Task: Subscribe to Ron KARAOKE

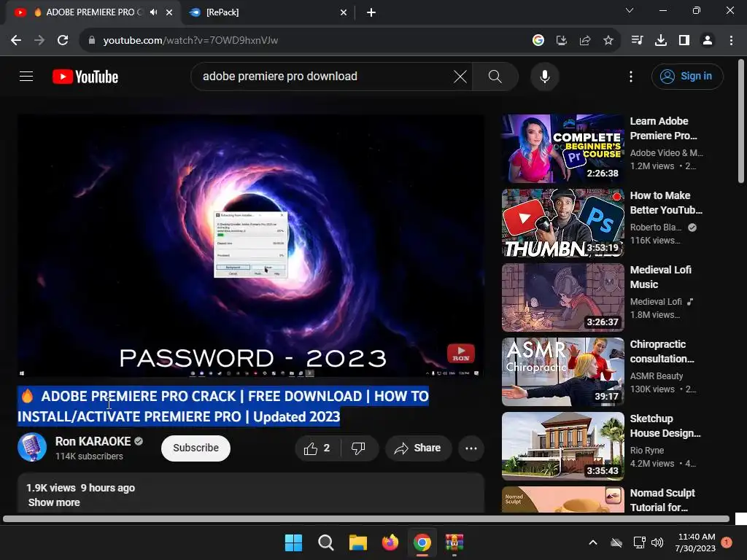Action: coord(196,448)
